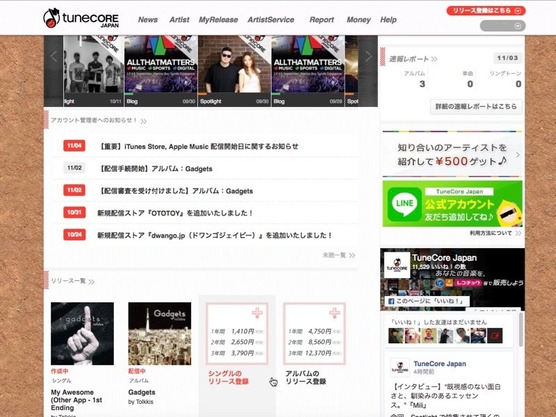The width and height of the screenshot is (556, 417).
Task: Open the Help menu
Action: pos(388,20)
